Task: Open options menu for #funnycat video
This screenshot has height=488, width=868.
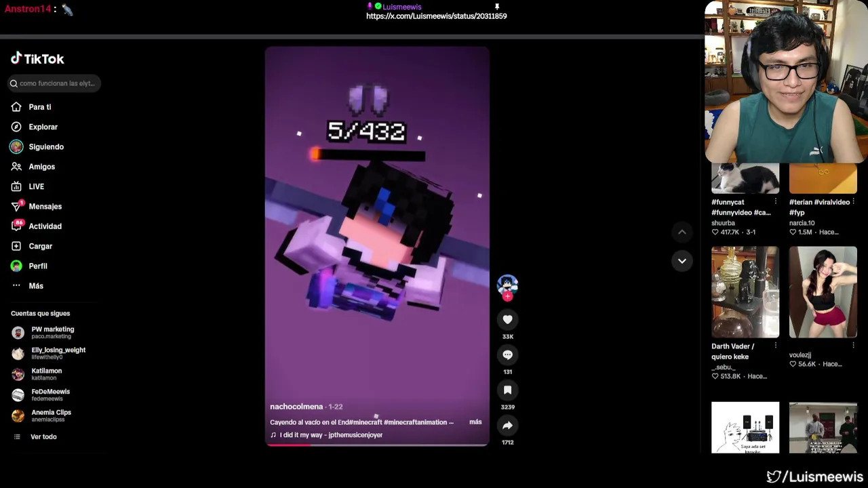Action: click(x=776, y=202)
